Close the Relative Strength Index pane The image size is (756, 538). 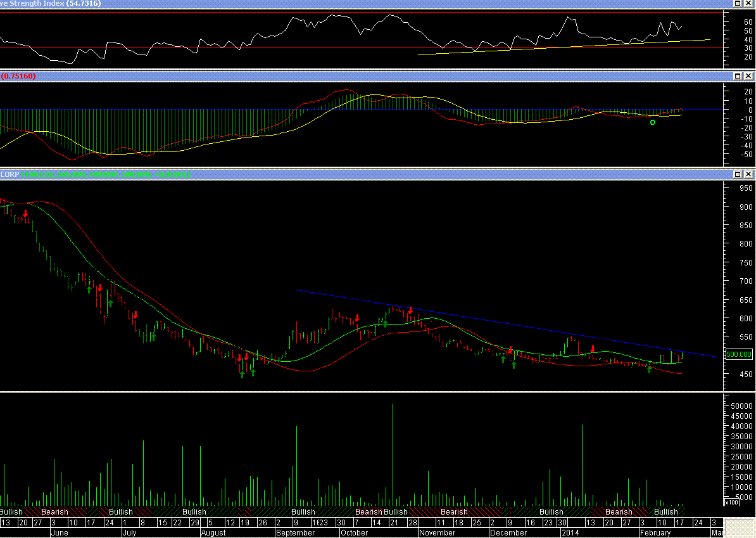click(748, 4)
